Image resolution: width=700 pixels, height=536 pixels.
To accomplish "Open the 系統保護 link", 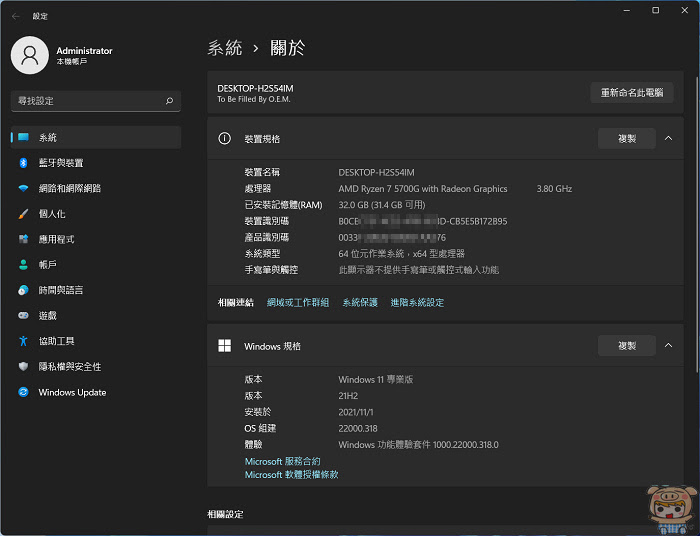I will [360, 303].
